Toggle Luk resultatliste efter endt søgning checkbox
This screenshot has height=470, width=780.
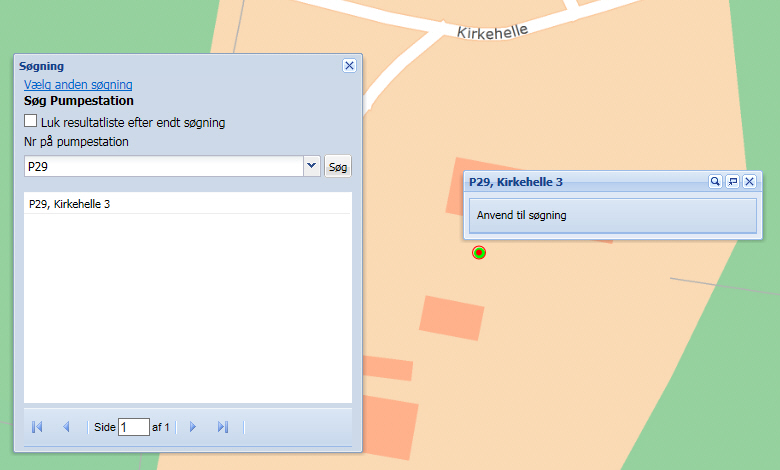(30, 121)
